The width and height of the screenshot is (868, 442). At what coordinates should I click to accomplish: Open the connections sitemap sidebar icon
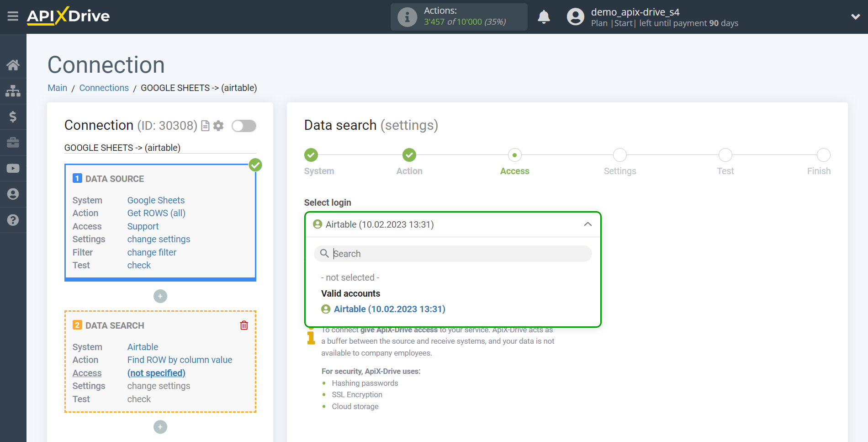pos(13,91)
